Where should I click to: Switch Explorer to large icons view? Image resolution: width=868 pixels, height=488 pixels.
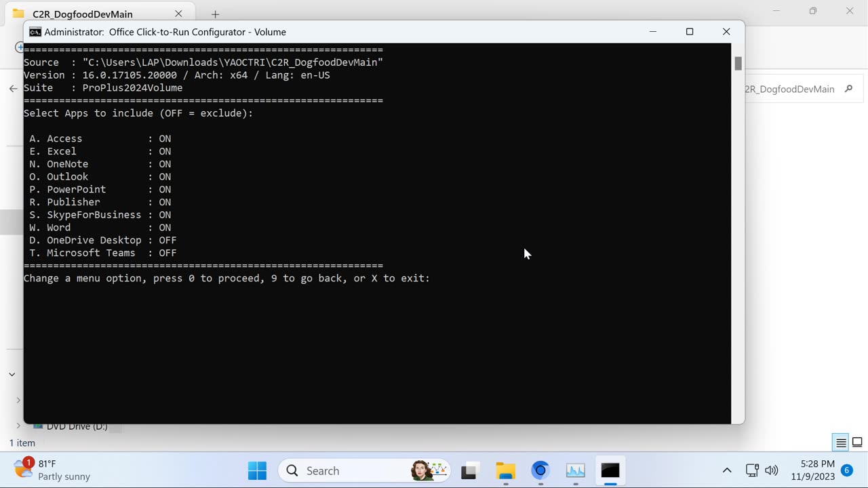click(x=857, y=443)
